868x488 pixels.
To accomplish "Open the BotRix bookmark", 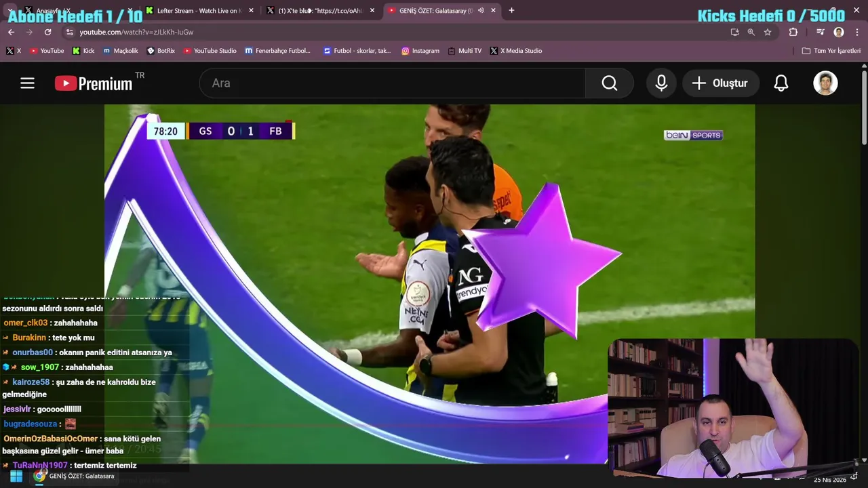I will point(161,51).
